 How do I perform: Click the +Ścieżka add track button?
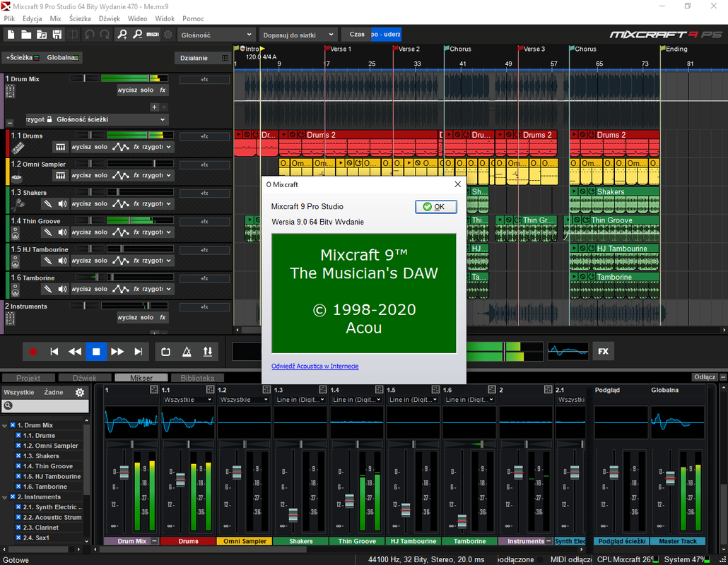click(23, 57)
